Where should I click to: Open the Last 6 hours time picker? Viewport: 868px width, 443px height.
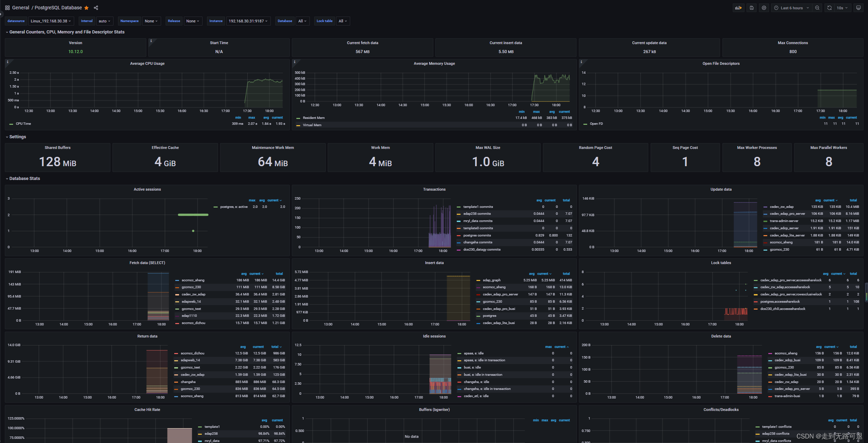[x=791, y=8]
